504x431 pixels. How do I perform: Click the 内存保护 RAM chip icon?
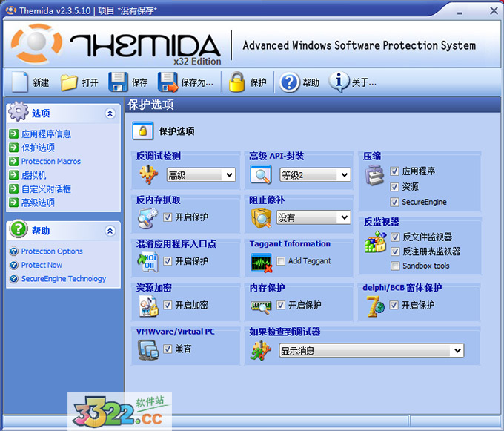[x=261, y=307]
